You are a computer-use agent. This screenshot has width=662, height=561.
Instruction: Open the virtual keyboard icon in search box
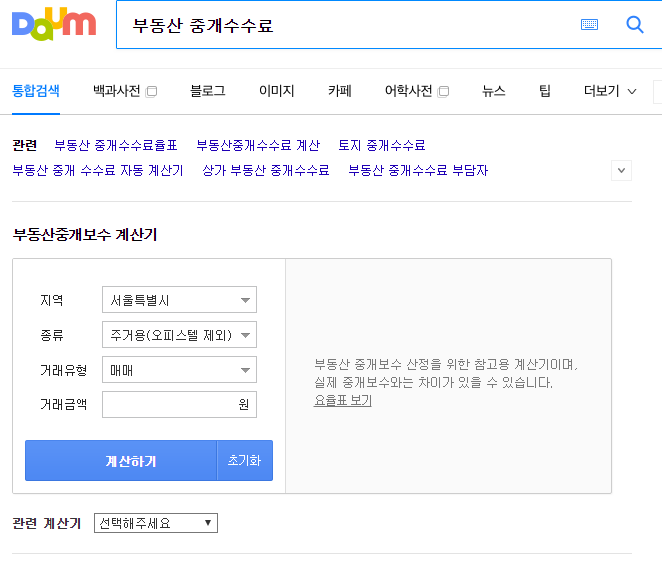[x=589, y=24]
